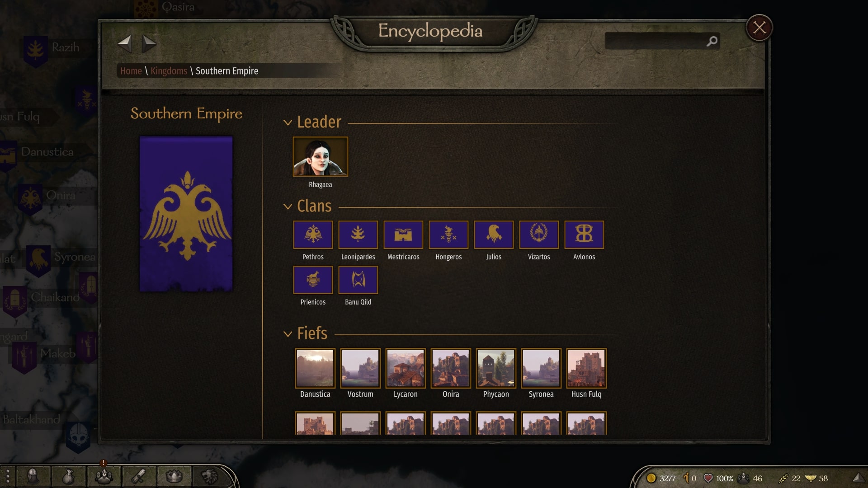The width and height of the screenshot is (868, 488).
Task: Go to Kingdoms in the breadcrumb
Action: (169, 71)
